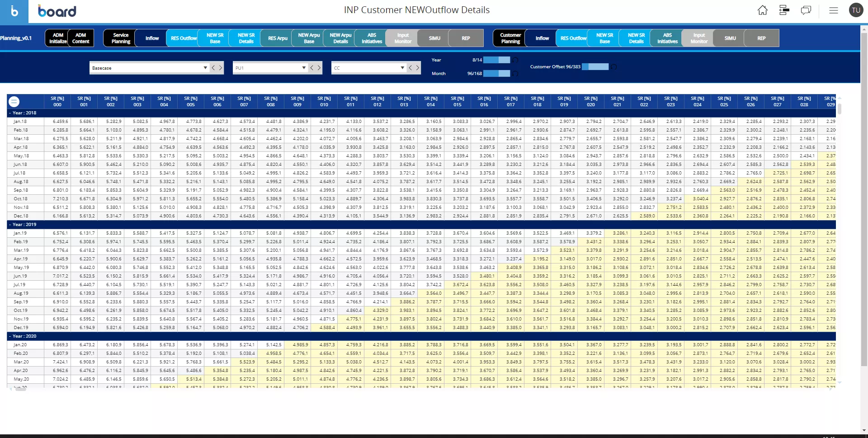Screen dimensions: 868x438
Task: Open the NEW Arpu Details tab
Action: coord(340,38)
